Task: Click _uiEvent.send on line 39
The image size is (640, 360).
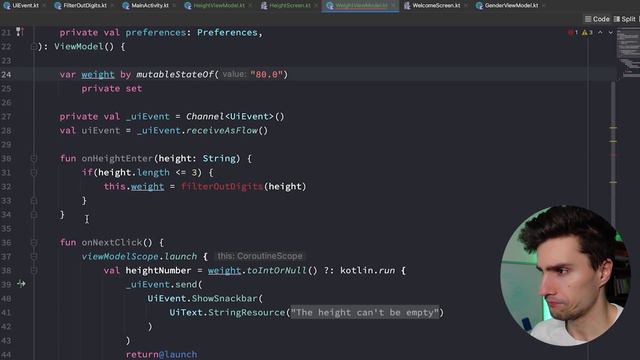Action: click(x=161, y=284)
